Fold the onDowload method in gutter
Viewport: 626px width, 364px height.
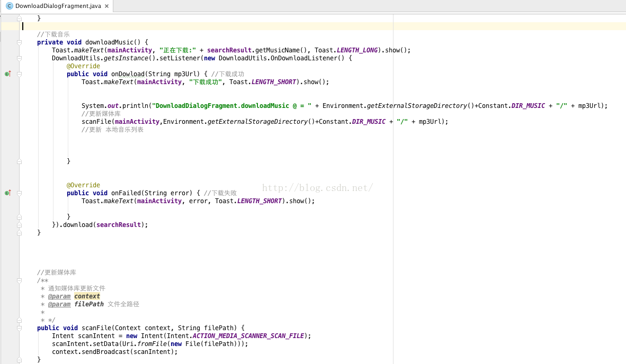(x=19, y=74)
